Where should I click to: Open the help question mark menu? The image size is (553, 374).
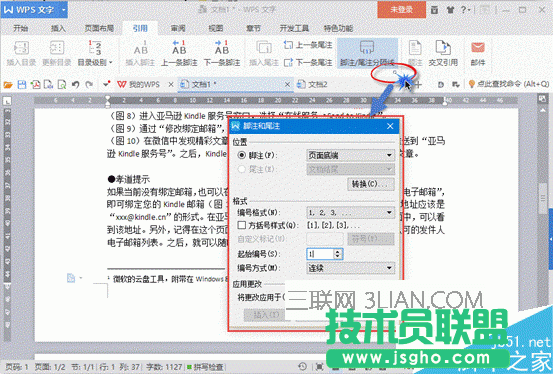[465, 10]
